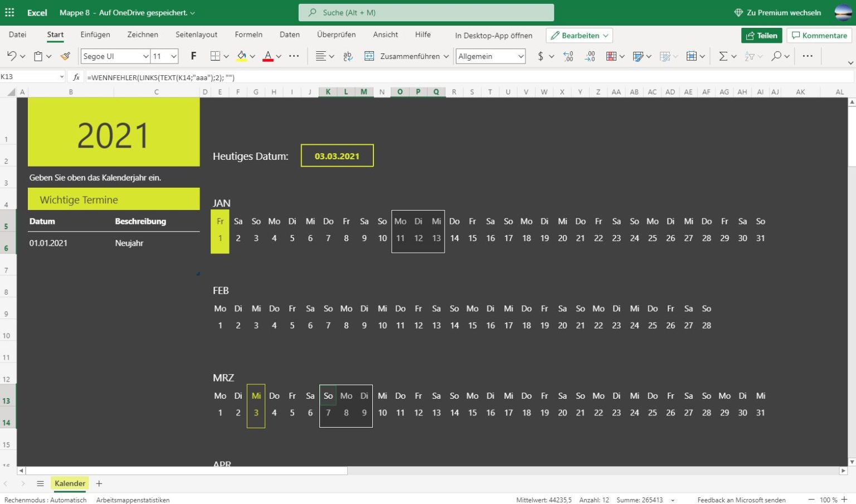Decrease decimal places for the selection
This screenshot has height=504, width=856.
(590, 56)
